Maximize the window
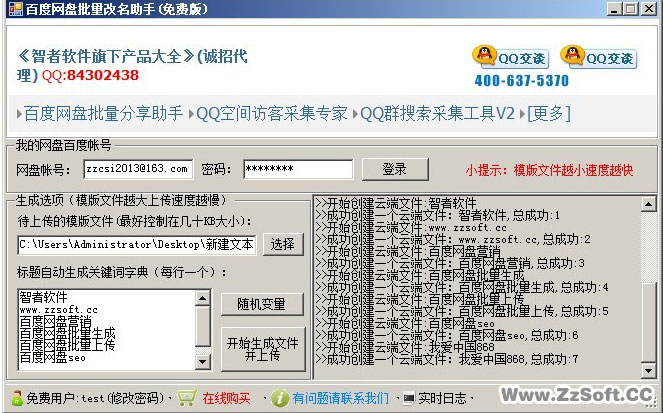 click(631, 9)
